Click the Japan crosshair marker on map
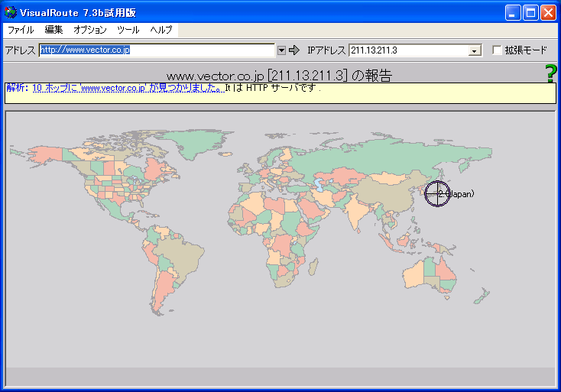The width and height of the screenshot is (561, 392). [437, 193]
